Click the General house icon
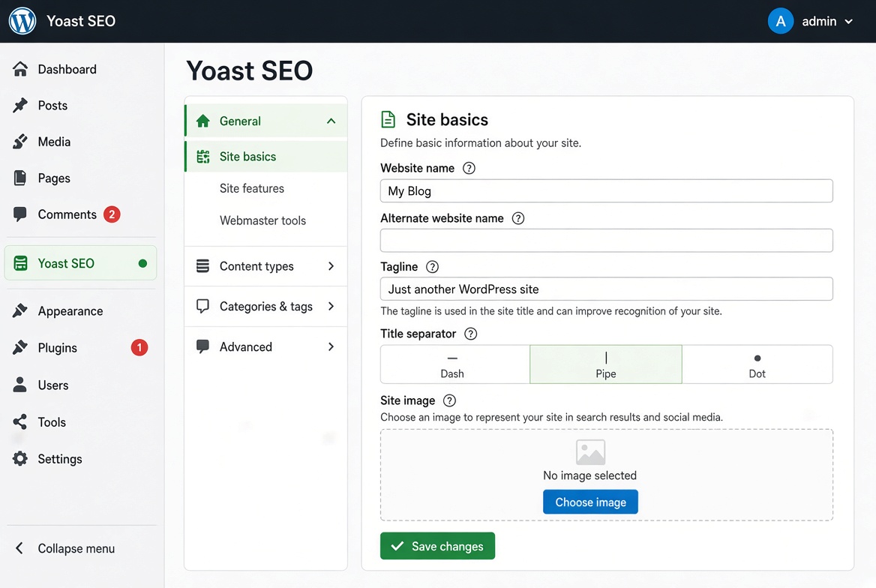 click(x=202, y=121)
